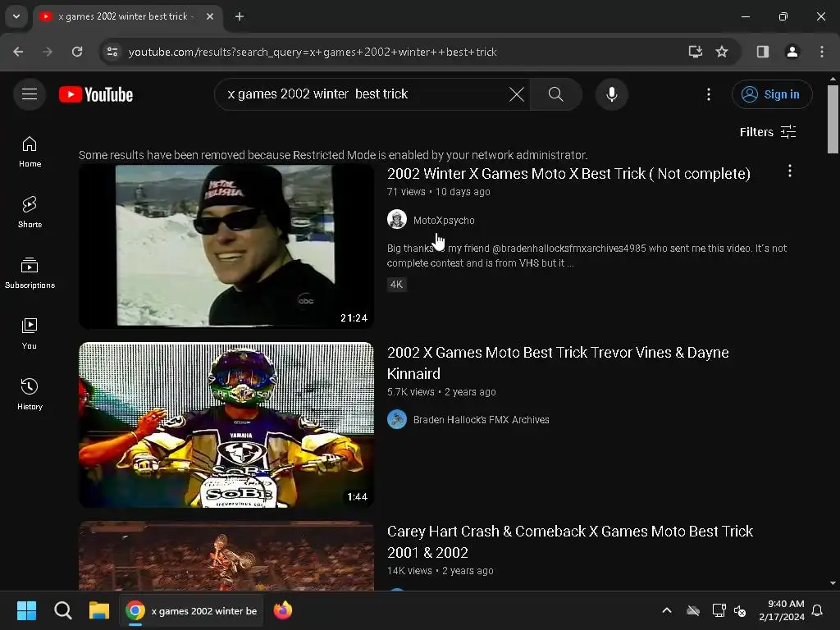This screenshot has height=630, width=840.
Task: Start voice search with microphone icon
Action: coord(611,94)
